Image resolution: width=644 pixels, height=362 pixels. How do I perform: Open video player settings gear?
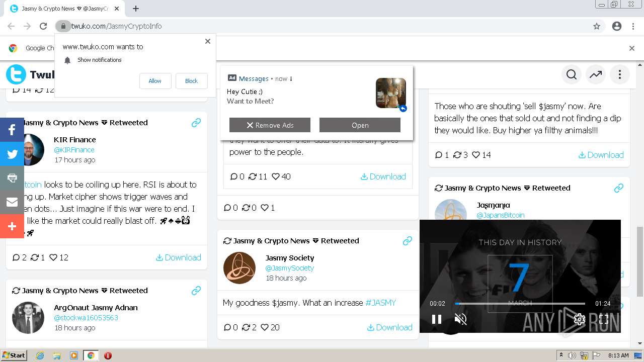click(x=580, y=319)
